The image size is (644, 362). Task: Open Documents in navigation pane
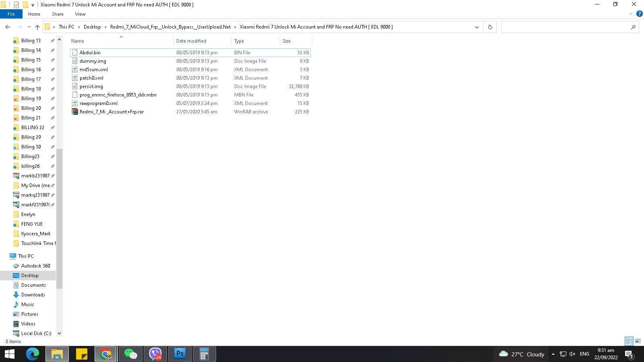click(33, 285)
